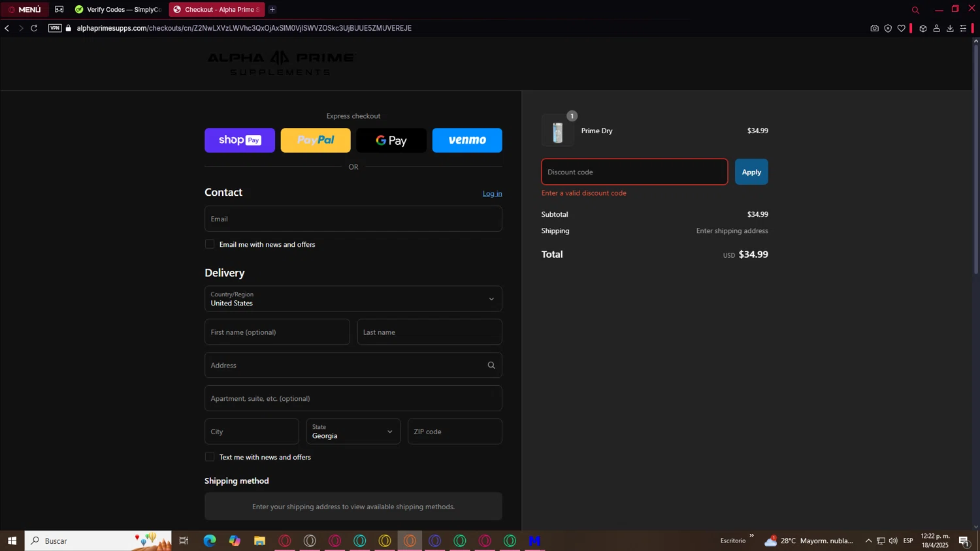Image resolution: width=980 pixels, height=551 pixels.
Task: Pay with Shop Pay express button
Action: [x=240, y=140]
